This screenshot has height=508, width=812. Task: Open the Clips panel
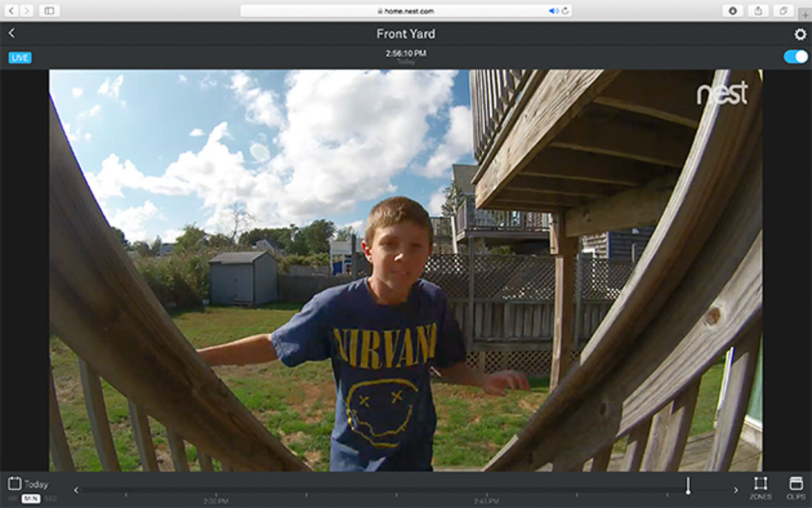pyautogui.click(x=796, y=488)
